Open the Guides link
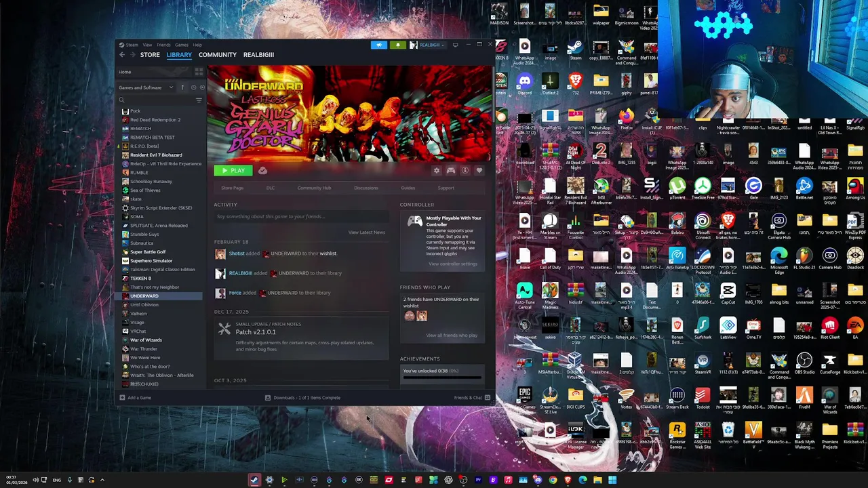Image resolution: width=868 pixels, height=488 pixels. pos(408,188)
